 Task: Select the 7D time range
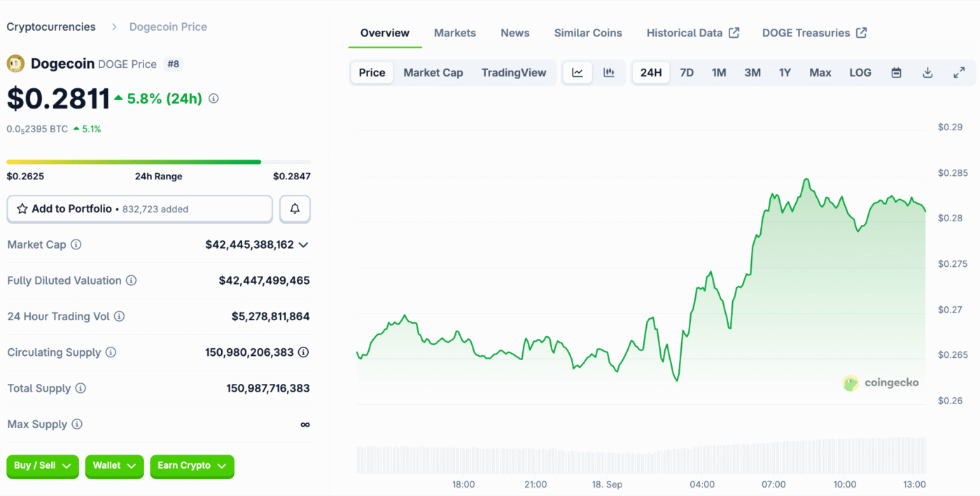687,72
